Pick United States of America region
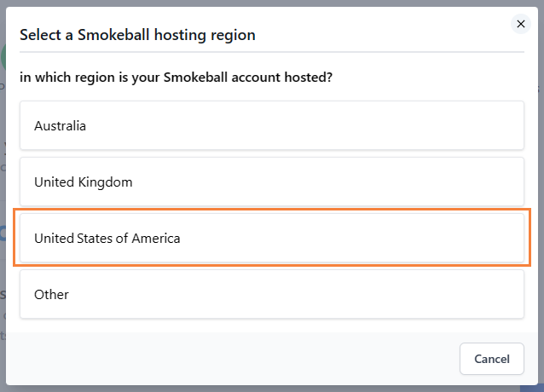The image size is (544, 392). (272, 238)
